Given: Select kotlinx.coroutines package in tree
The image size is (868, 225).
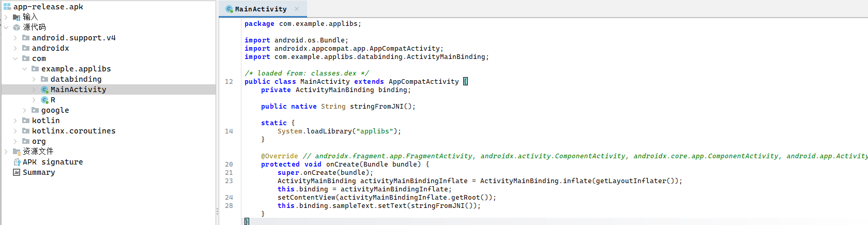Looking at the screenshot, I should [73, 131].
